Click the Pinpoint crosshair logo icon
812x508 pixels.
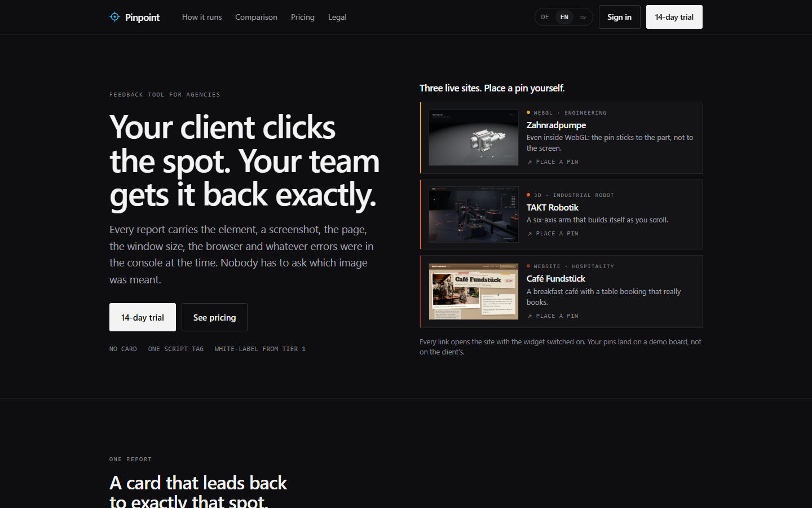[114, 17]
